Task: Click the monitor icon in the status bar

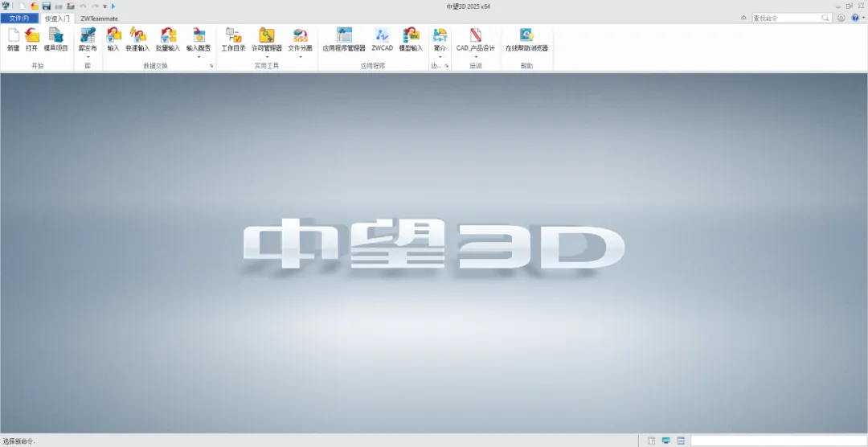Action: point(666,441)
